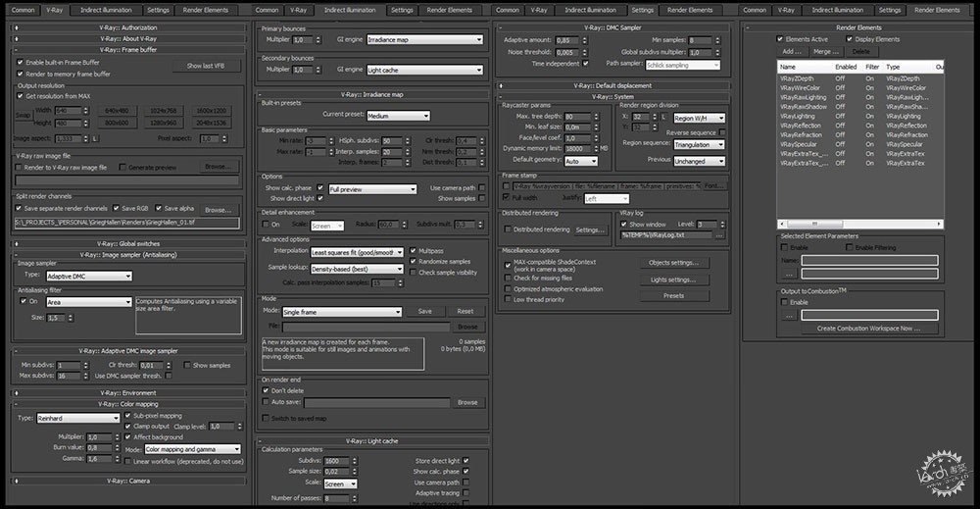Click Swap width and height button
980x509 pixels.
[23, 116]
